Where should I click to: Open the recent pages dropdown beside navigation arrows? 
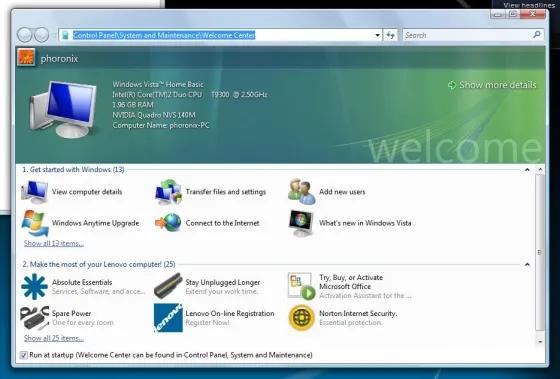tap(53, 35)
